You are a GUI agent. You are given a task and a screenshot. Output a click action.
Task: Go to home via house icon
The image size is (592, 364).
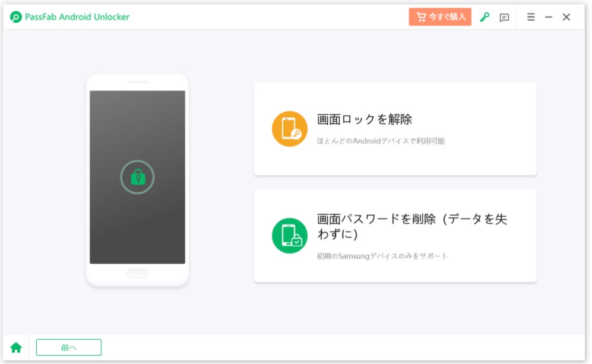[16, 347]
